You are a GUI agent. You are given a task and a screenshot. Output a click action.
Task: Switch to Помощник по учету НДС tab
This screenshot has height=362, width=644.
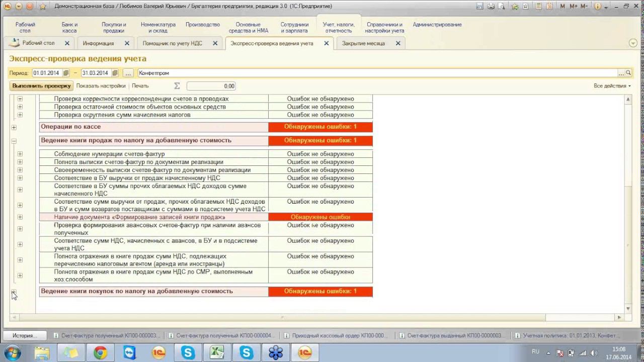pyautogui.click(x=172, y=43)
